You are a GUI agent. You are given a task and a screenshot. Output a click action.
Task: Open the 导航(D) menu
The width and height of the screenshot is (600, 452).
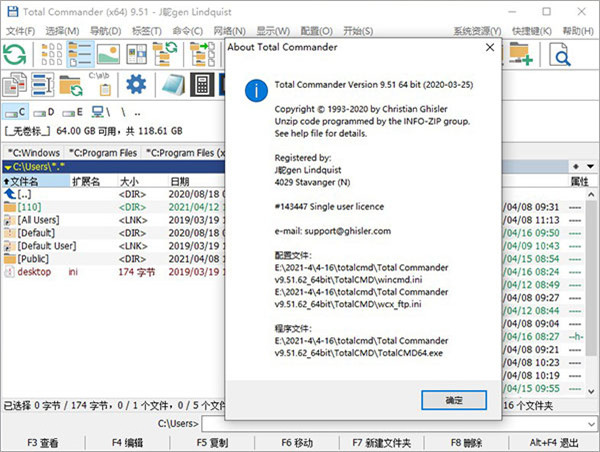click(106, 31)
